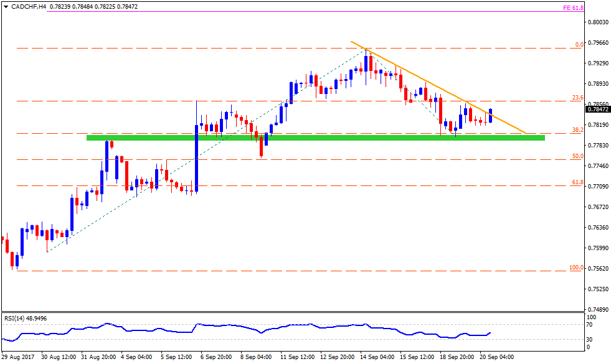This screenshot has height=364, width=611.
Task: Click the 0.75620 price axis label
Action: [599, 269]
